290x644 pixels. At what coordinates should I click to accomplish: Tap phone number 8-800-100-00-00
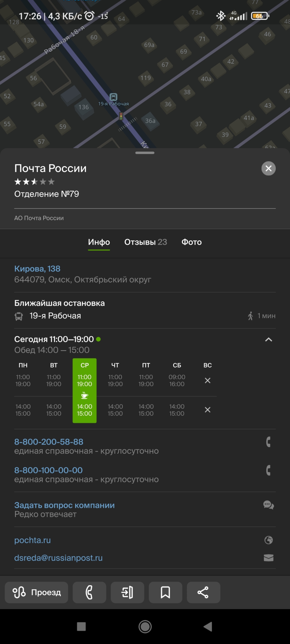tap(48, 470)
